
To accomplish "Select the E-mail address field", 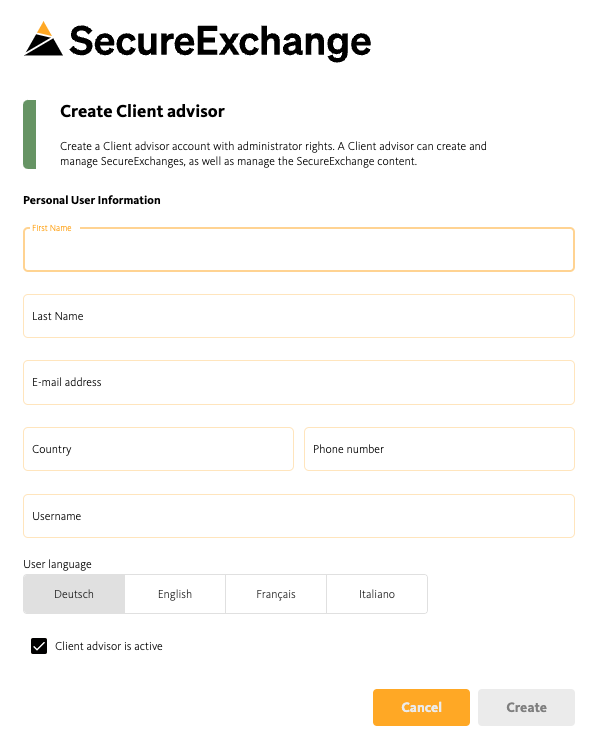I will 299,383.
